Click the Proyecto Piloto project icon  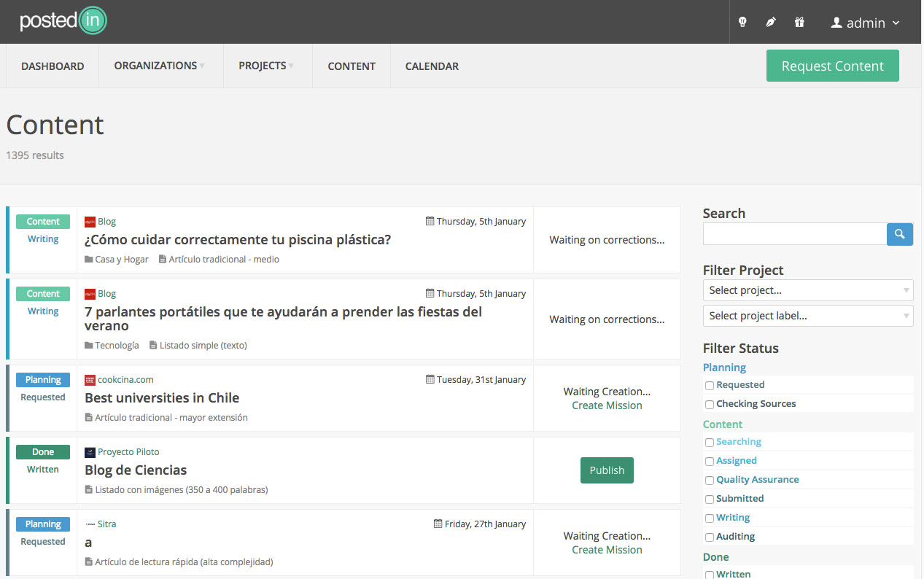[x=90, y=452]
